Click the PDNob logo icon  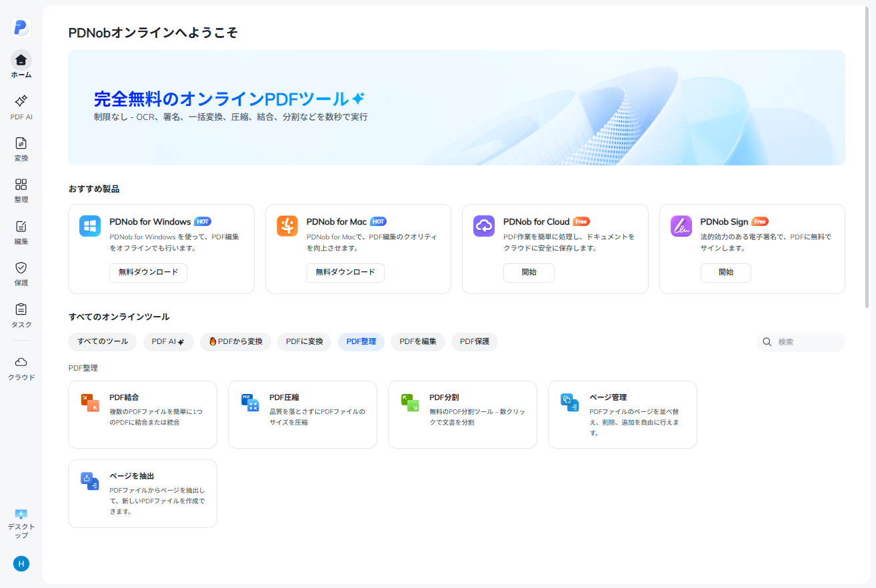(21, 27)
